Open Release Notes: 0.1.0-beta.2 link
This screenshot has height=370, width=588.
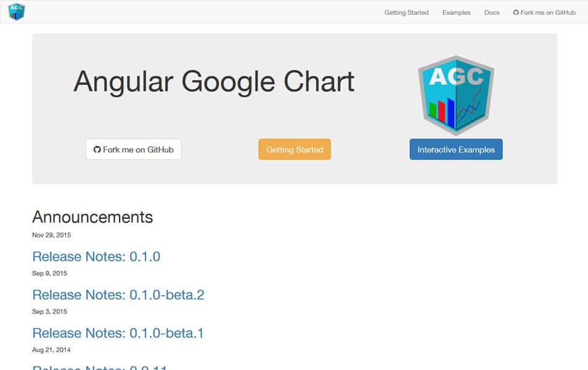(118, 295)
